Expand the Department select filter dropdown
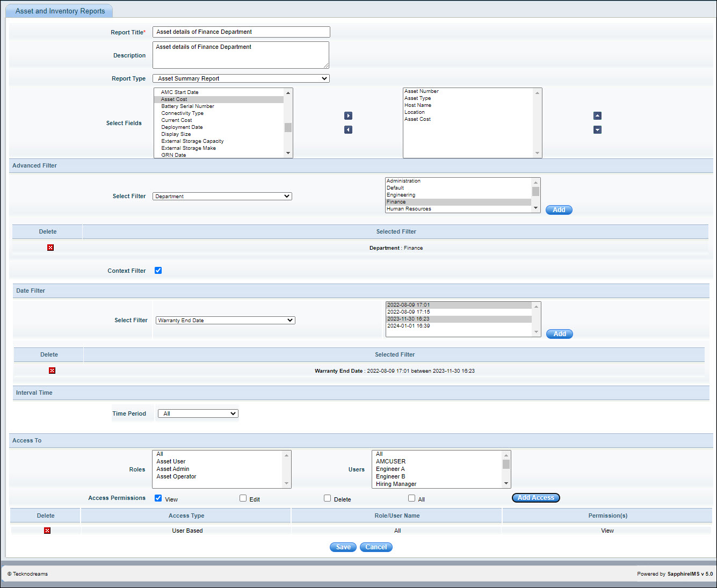Image resolution: width=717 pixels, height=588 pixels. (x=222, y=197)
